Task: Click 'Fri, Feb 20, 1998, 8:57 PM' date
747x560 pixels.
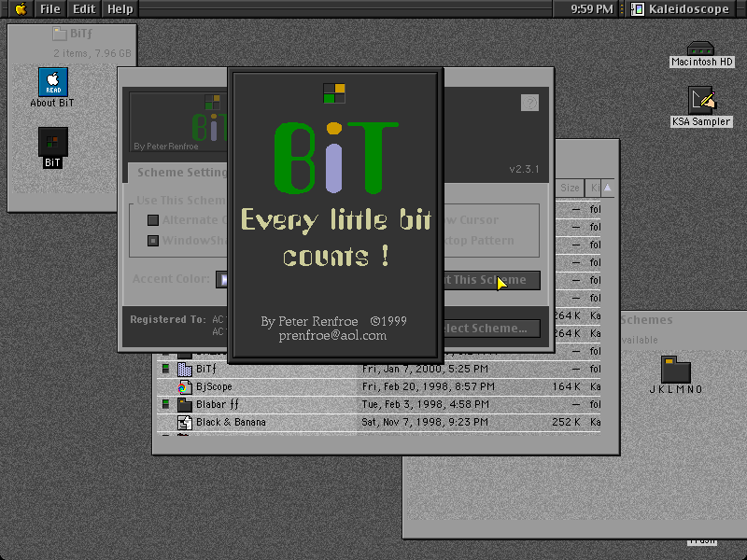Action: [428, 386]
